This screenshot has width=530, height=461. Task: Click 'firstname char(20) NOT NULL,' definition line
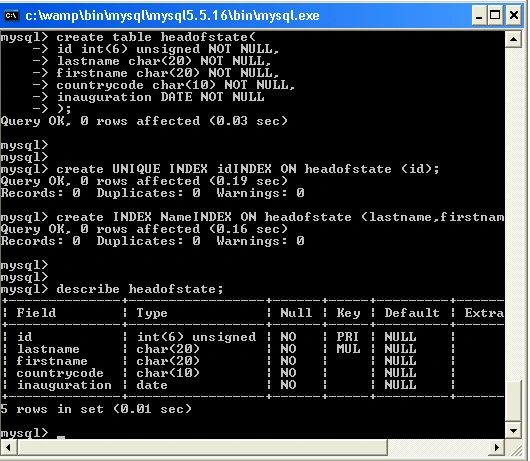coord(168,73)
